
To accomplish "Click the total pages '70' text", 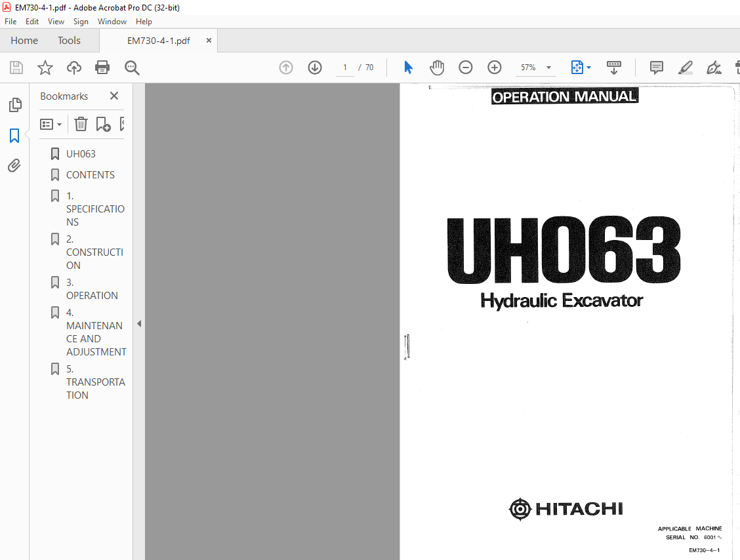I will (369, 68).
